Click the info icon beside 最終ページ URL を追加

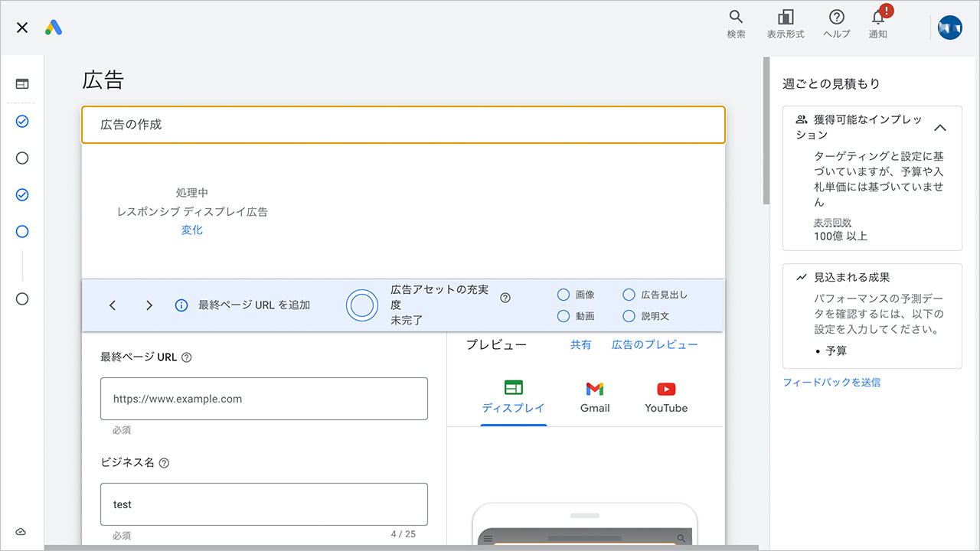click(181, 305)
